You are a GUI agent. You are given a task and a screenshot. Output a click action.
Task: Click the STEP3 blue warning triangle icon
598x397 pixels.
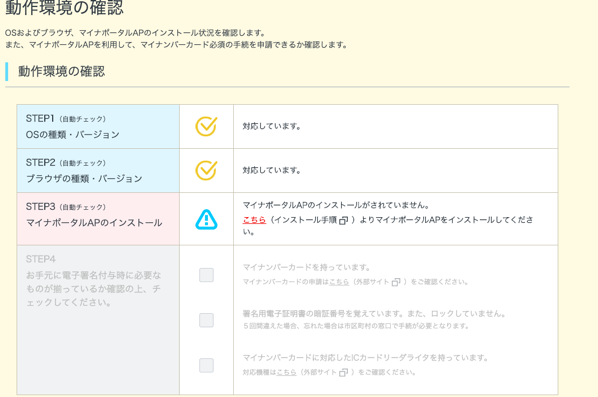coord(206,219)
